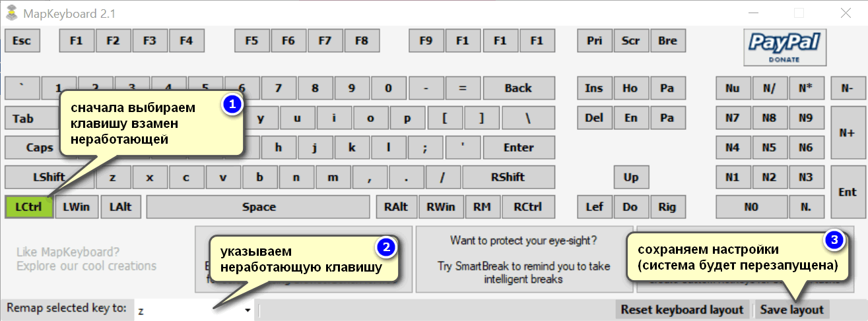Image resolution: width=868 pixels, height=321 pixels.
Task: Select the highlighted LCtrl key
Action: [28, 206]
